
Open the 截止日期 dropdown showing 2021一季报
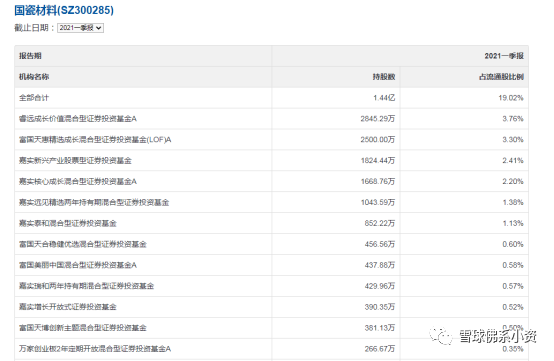(x=80, y=28)
